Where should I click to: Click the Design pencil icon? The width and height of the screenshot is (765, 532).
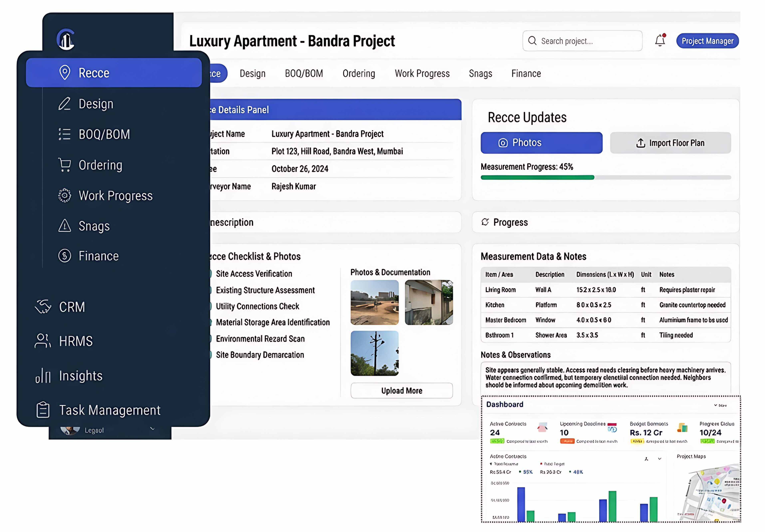pyautogui.click(x=64, y=104)
